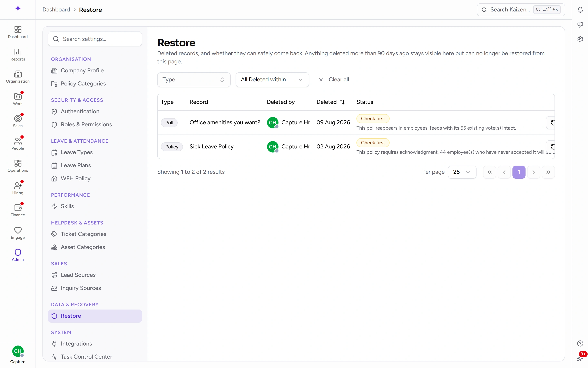Open settings gear in right rail
The image size is (588, 368).
pos(580,39)
